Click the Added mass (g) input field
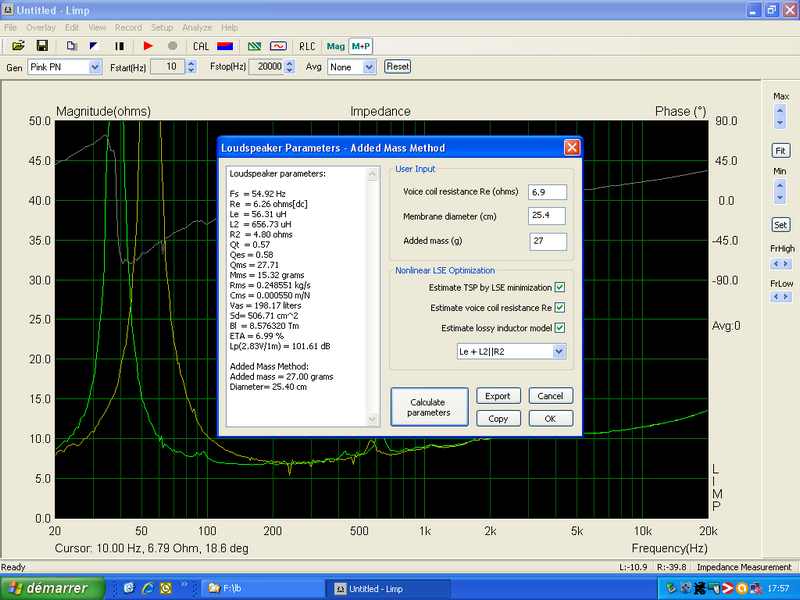 pyautogui.click(x=547, y=241)
